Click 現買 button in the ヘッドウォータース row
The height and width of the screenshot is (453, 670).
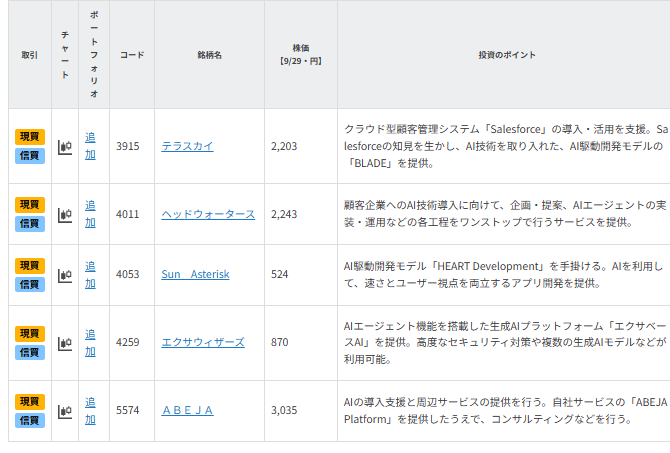[x=30, y=205]
